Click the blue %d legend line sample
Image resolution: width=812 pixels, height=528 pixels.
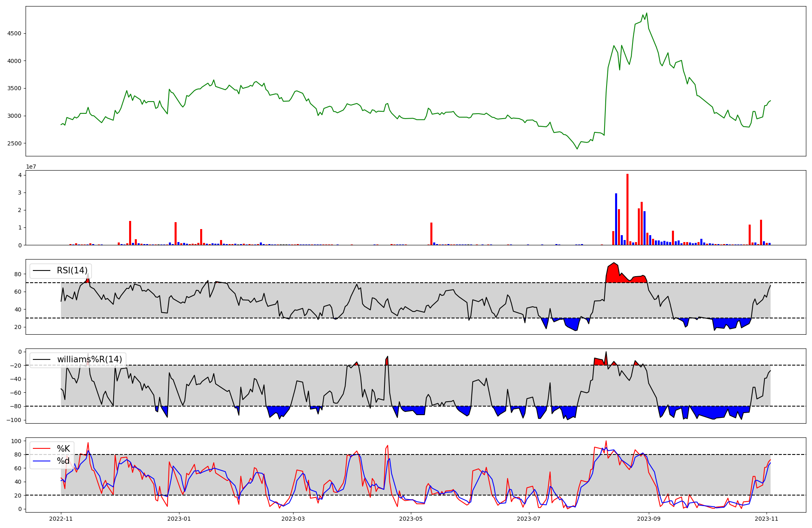(x=41, y=461)
